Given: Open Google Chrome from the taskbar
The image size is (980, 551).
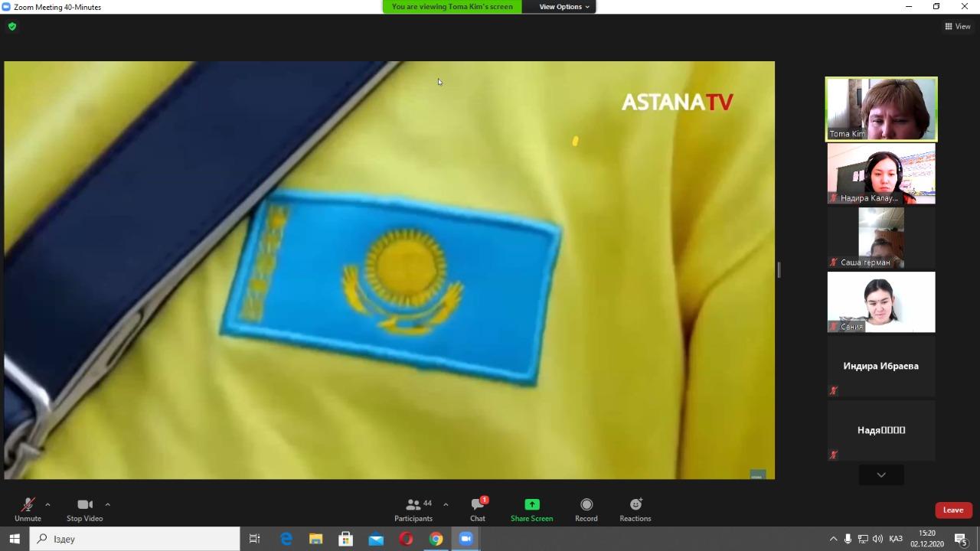Looking at the screenshot, I should click(436, 539).
